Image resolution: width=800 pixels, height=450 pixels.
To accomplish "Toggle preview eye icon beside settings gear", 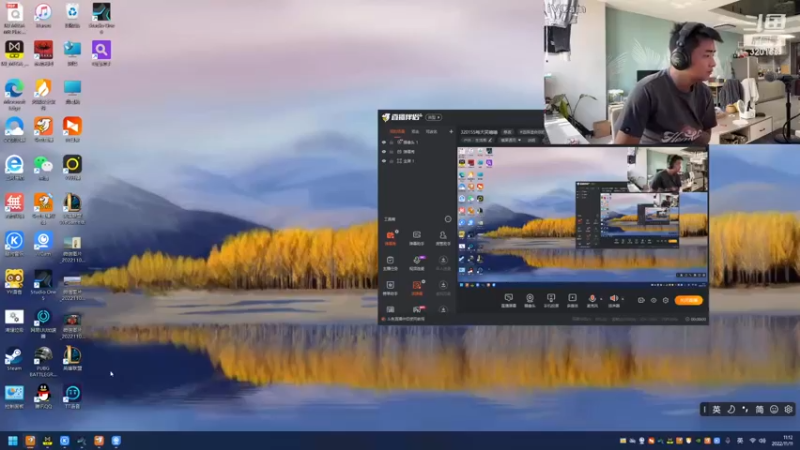I will [x=654, y=301].
